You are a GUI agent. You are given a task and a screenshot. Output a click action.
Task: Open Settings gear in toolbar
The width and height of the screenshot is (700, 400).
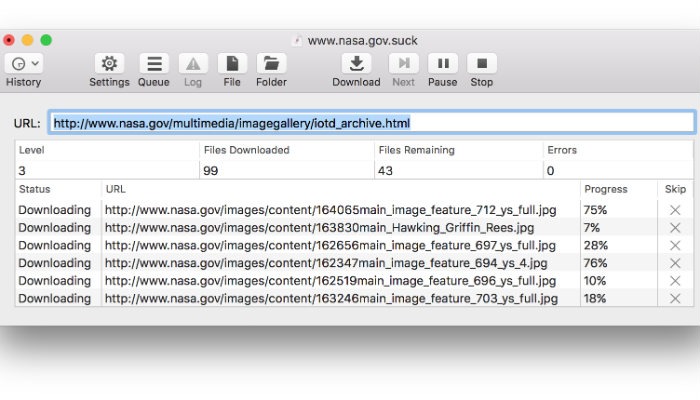109,64
